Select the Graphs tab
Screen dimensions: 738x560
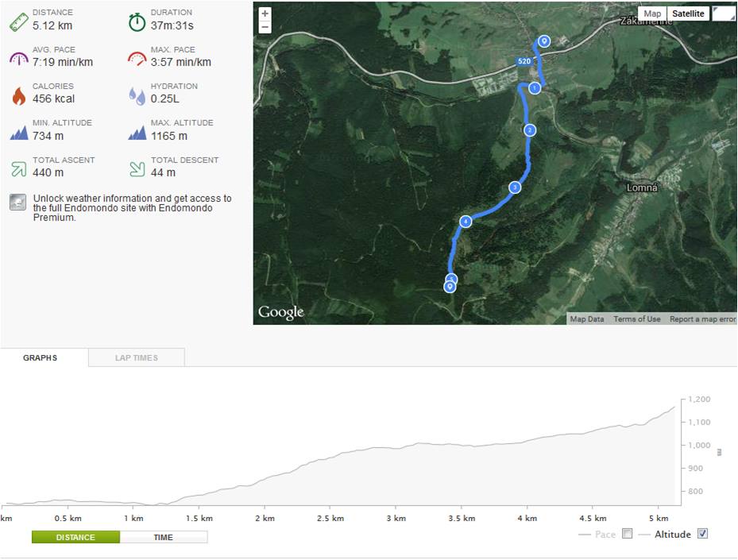point(41,357)
